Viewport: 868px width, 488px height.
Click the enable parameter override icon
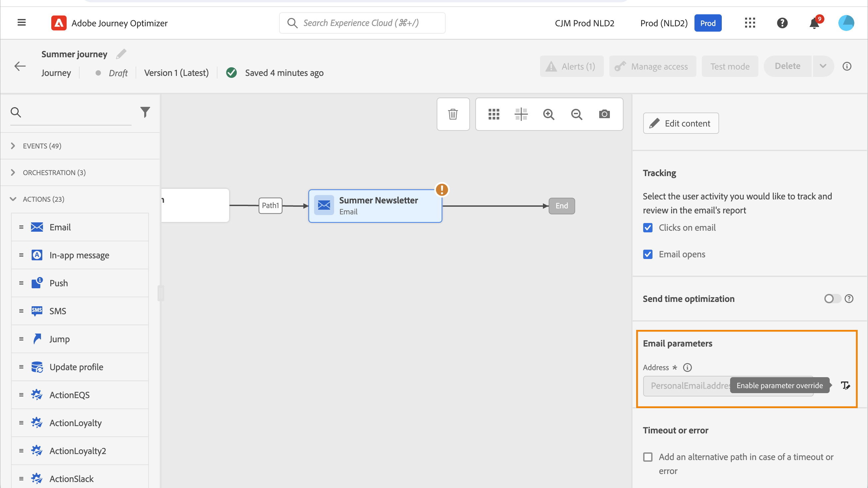point(845,385)
